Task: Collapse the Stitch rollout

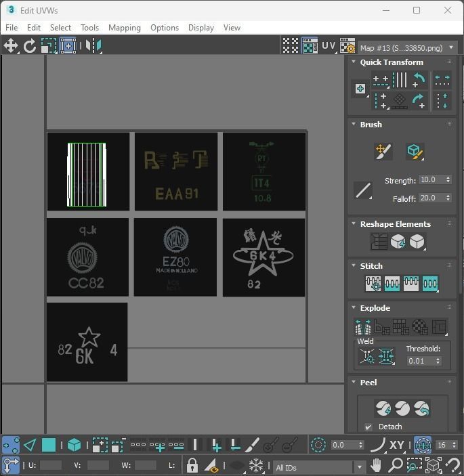Action: tap(354, 265)
